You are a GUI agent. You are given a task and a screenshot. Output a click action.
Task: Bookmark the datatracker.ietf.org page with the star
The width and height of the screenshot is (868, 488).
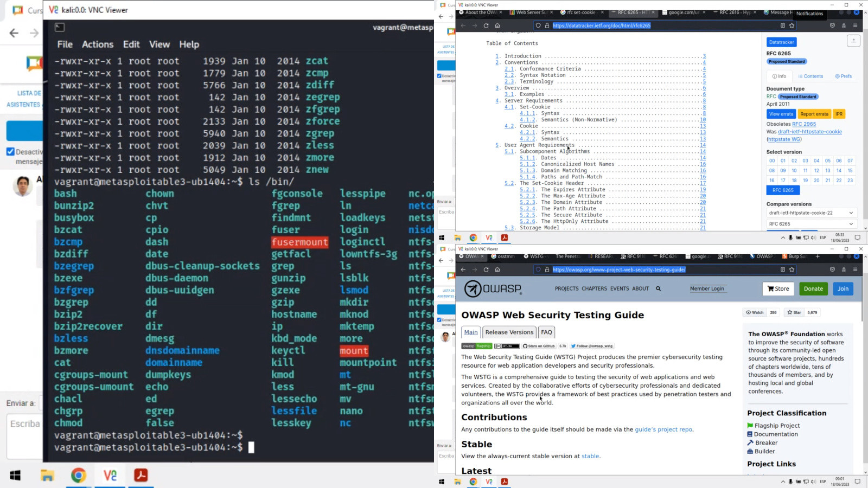[792, 25]
